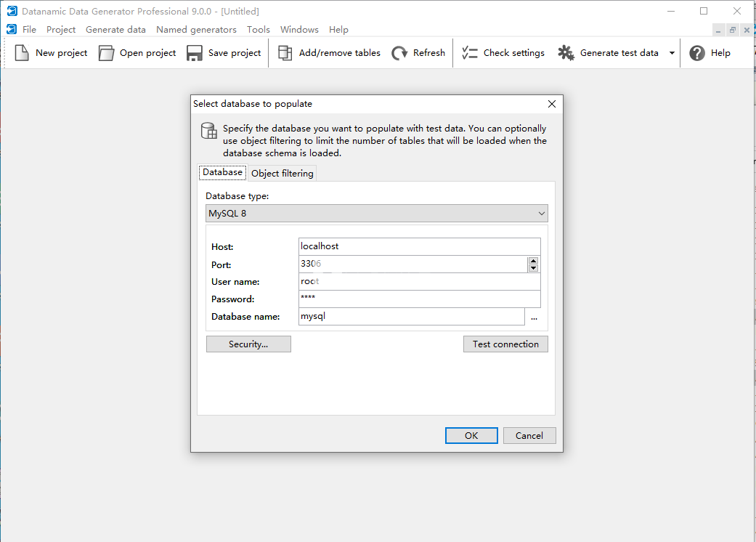This screenshot has width=756, height=542.
Task: Open the Project menu
Action: click(x=61, y=29)
